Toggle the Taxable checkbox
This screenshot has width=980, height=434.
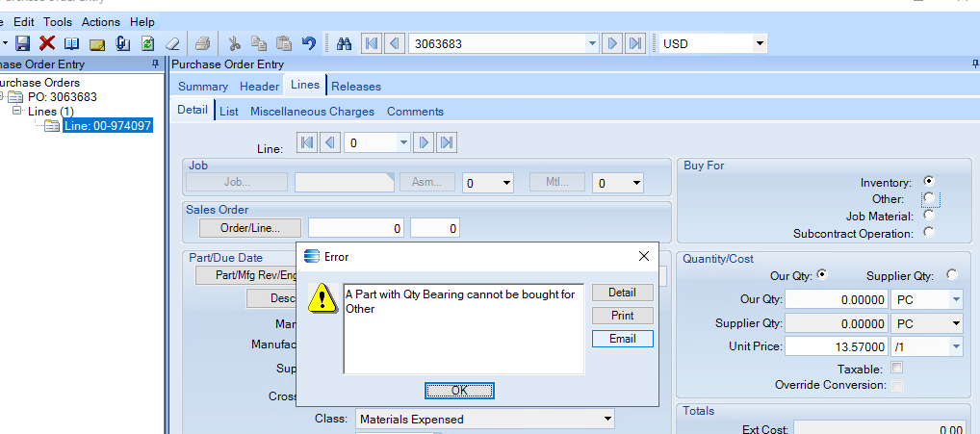tap(897, 368)
